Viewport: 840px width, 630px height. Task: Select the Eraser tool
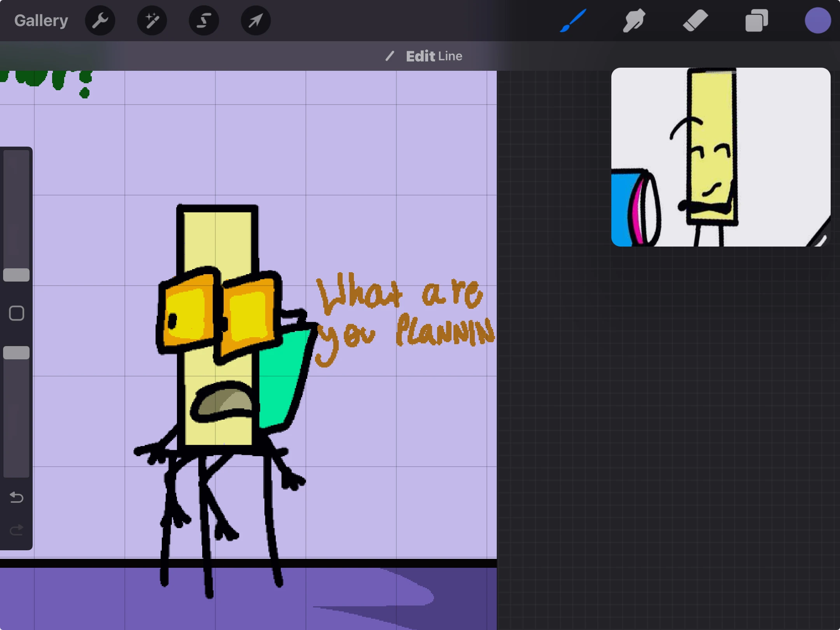pos(695,20)
